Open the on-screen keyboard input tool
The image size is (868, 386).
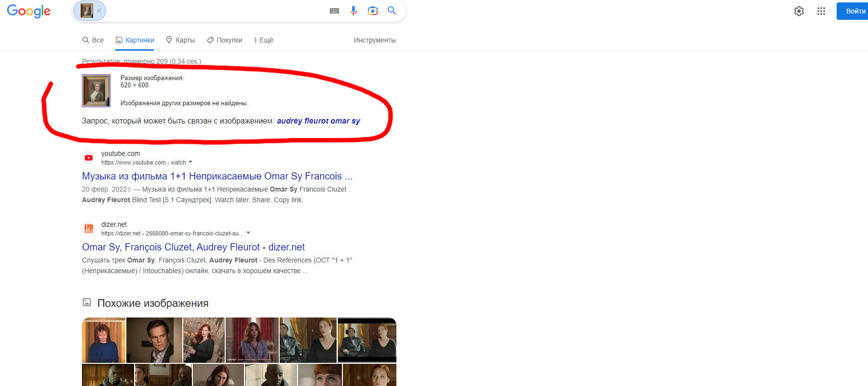pyautogui.click(x=334, y=11)
